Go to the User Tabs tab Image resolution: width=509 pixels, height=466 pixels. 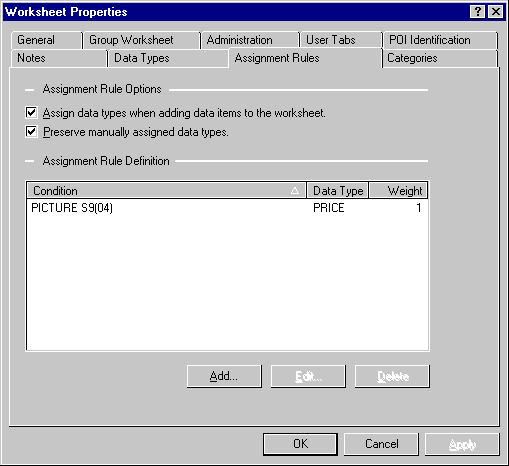341,40
